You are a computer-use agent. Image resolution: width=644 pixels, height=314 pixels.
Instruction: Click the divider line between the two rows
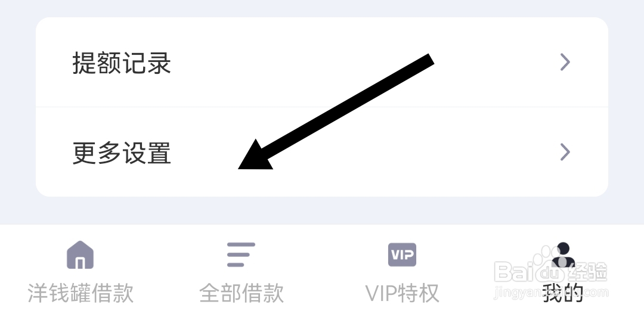pyautogui.click(x=322, y=107)
